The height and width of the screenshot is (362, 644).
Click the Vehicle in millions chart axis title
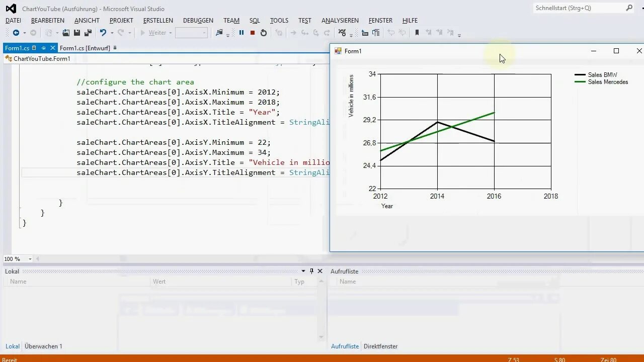click(351, 96)
